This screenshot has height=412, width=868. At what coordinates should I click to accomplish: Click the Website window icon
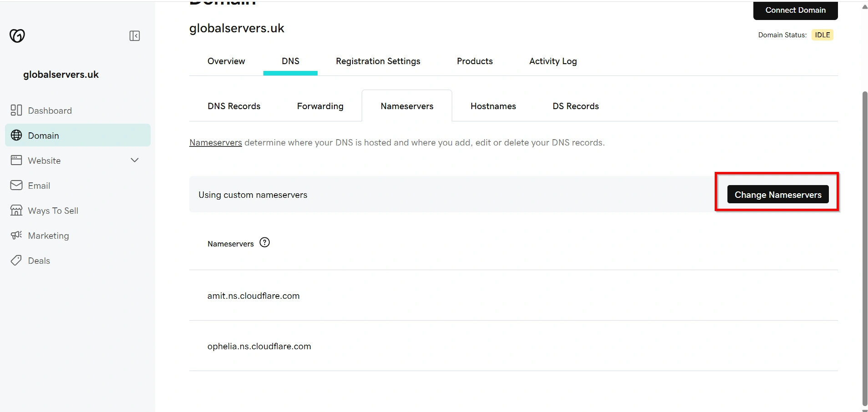click(16, 160)
